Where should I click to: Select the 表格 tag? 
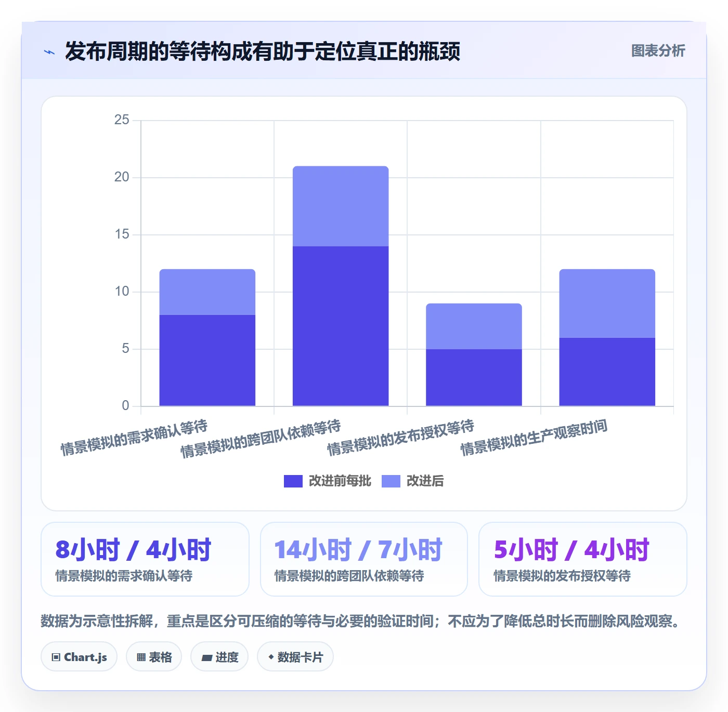[154, 657]
